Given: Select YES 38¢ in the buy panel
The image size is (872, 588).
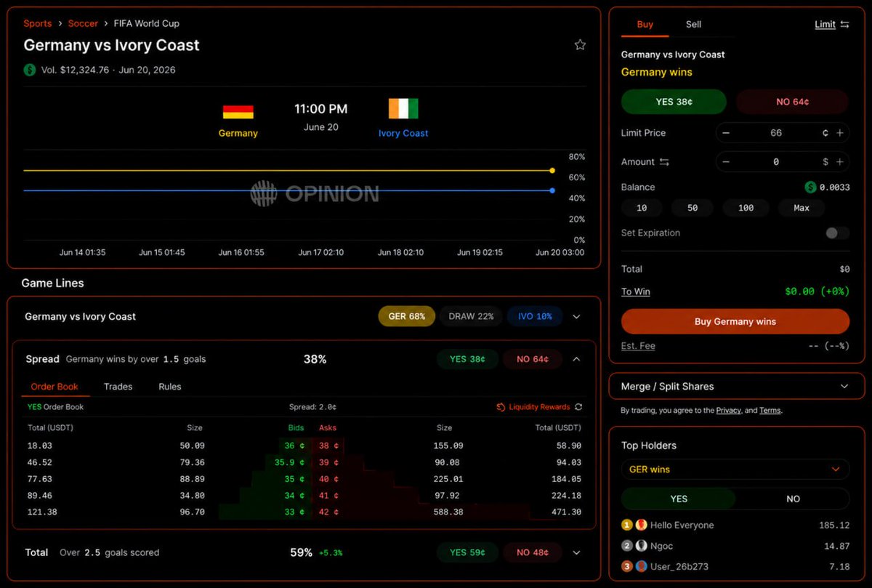Looking at the screenshot, I should [674, 102].
